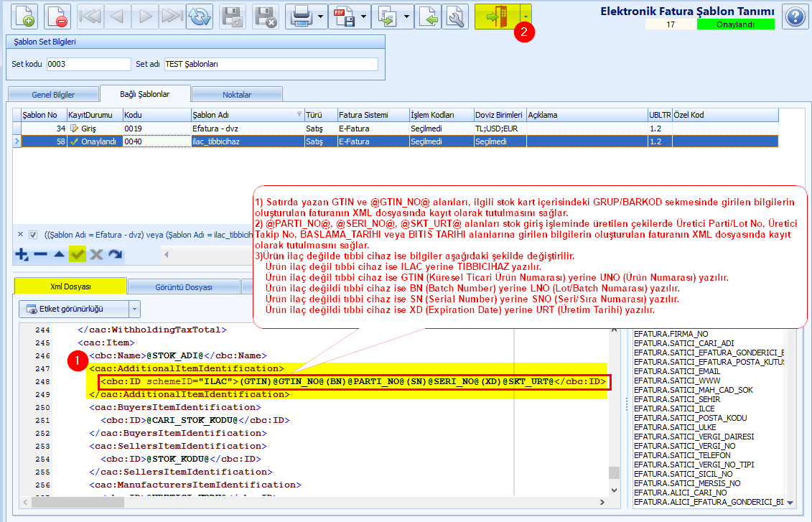
Task: Confirm the row edit with the yellow checkmark
Action: [x=78, y=254]
